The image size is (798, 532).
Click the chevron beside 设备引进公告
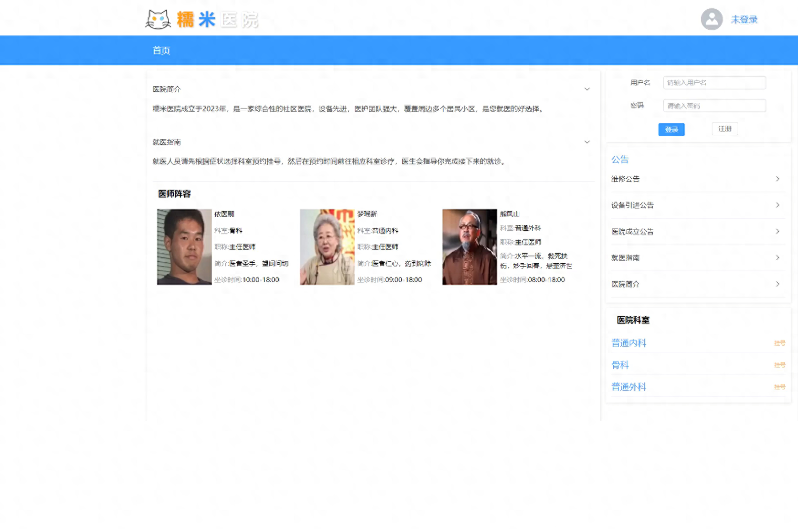pos(777,205)
